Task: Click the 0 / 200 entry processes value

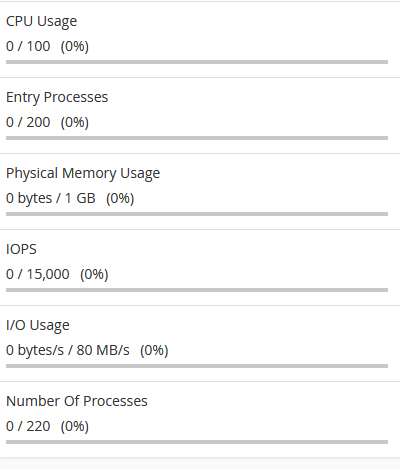Action: pos(28,122)
